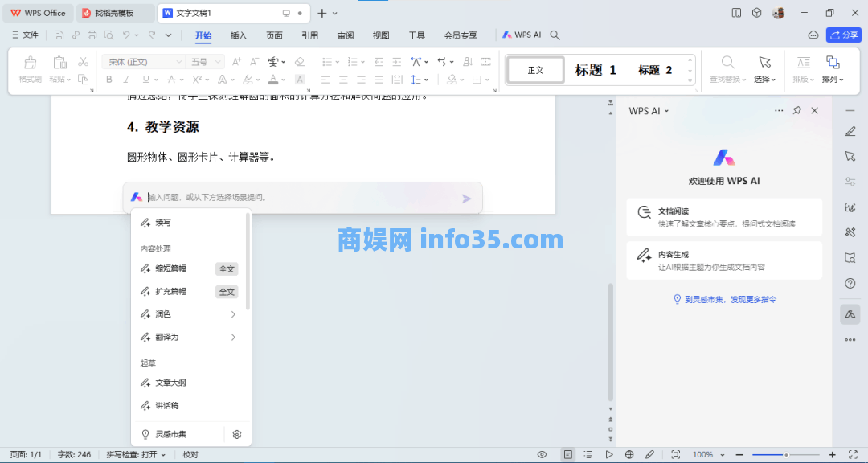Click the 到灵感市集，发现更多指令 link
Image resolution: width=868 pixels, height=463 pixels.
[724, 299]
